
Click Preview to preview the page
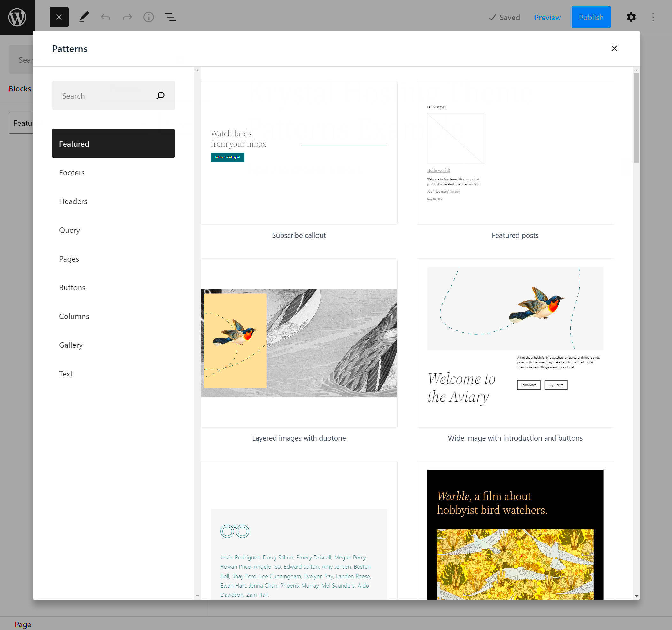547,17
